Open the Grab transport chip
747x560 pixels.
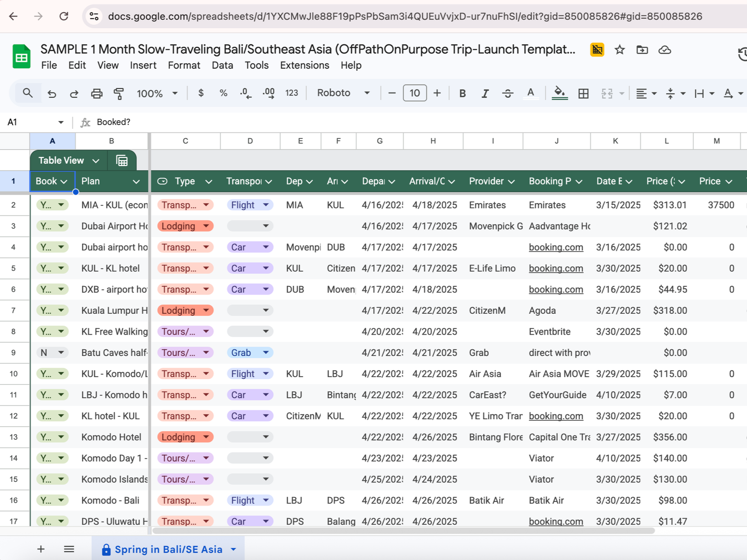click(x=250, y=353)
